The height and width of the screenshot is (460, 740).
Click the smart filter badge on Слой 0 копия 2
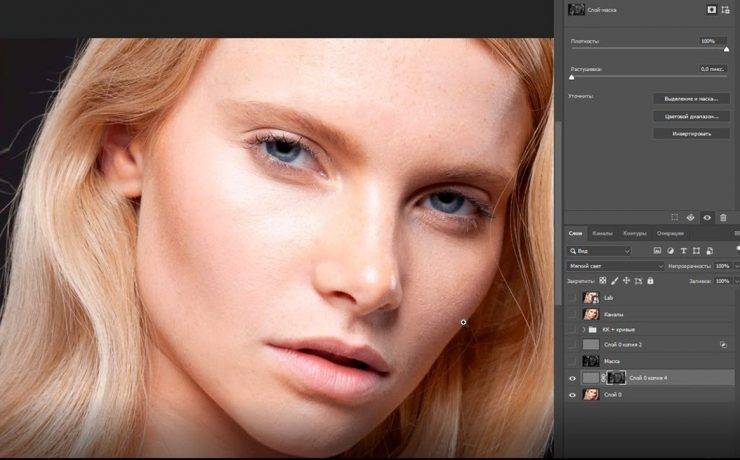(723, 345)
